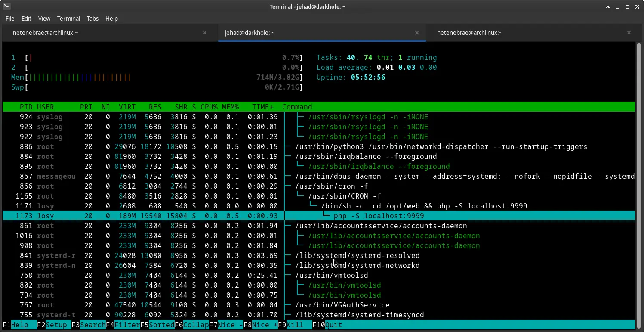Select the /usr/sbin/cron -f process row
This screenshot has width=644, height=332.
pyautogui.click(x=331, y=186)
